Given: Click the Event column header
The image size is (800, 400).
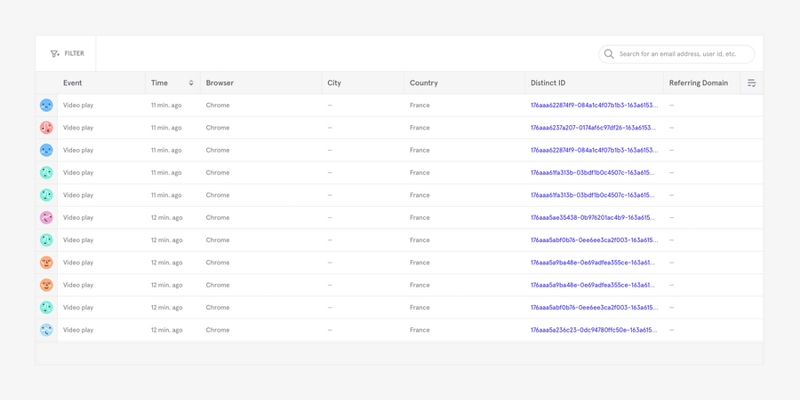Looking at the screenshot, I should pyautogui.click(x=72, y=83).
